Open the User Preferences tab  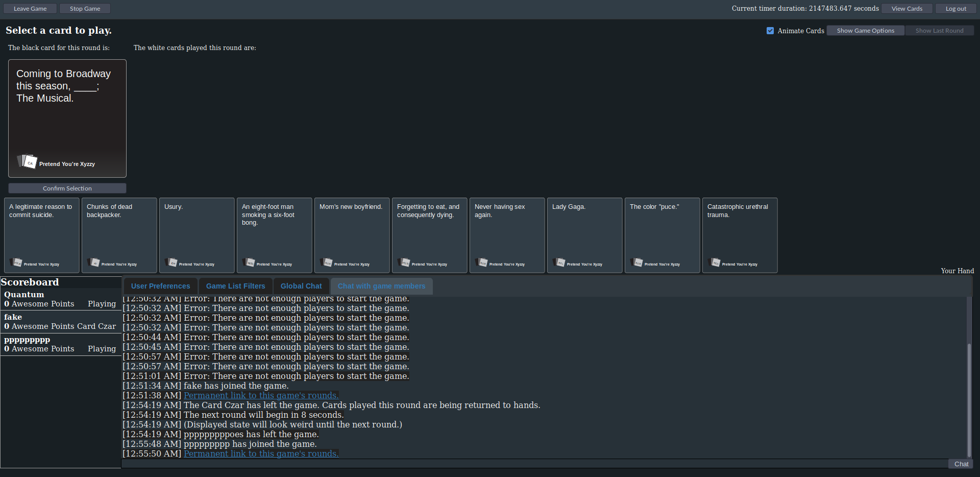point(160,286)
